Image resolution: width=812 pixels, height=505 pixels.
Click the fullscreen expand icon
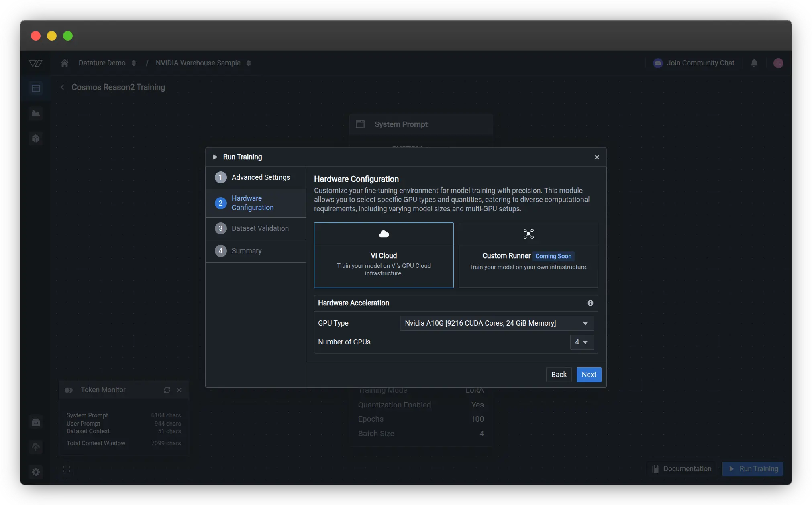point(66,469)
